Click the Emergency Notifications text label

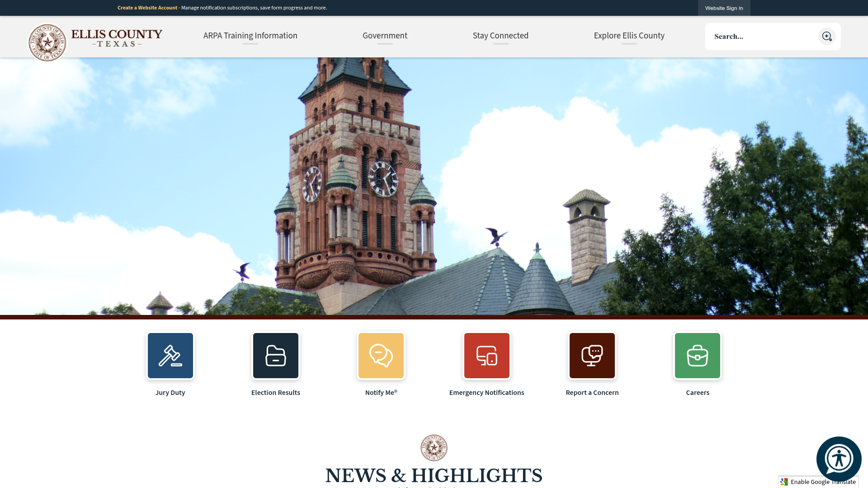click(486, 393)
